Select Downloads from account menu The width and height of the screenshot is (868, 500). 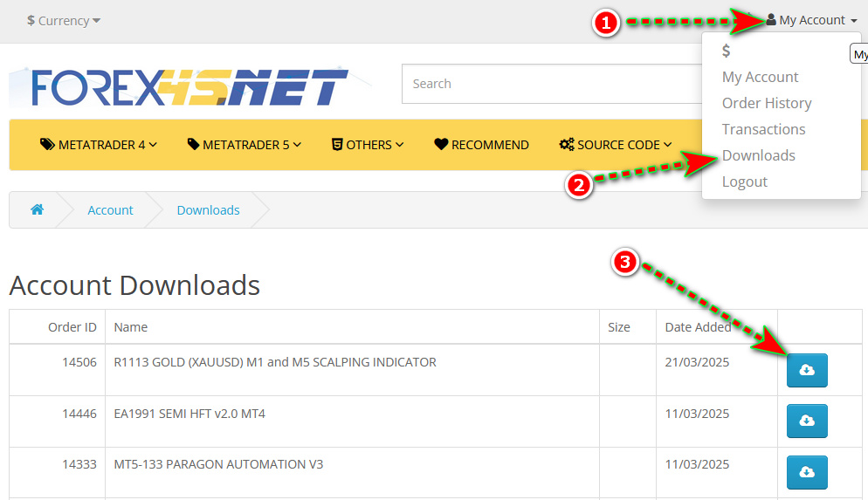[x=758, y=155]
